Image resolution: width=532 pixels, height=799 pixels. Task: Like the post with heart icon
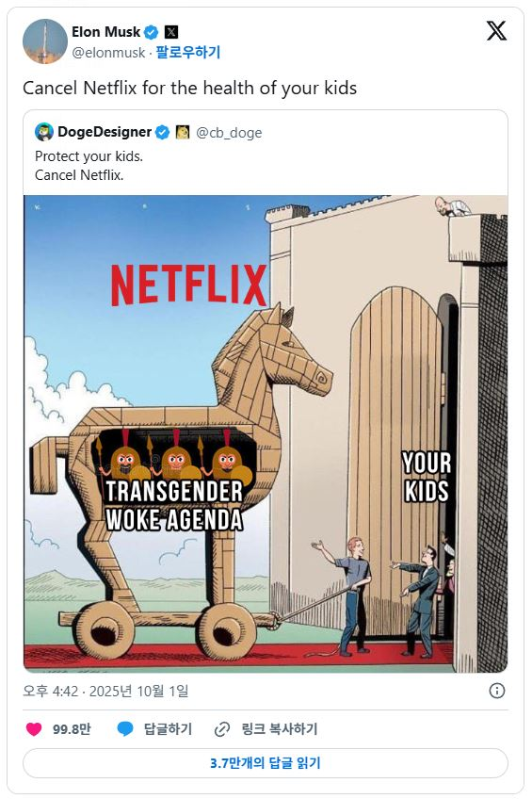[34, 729]
